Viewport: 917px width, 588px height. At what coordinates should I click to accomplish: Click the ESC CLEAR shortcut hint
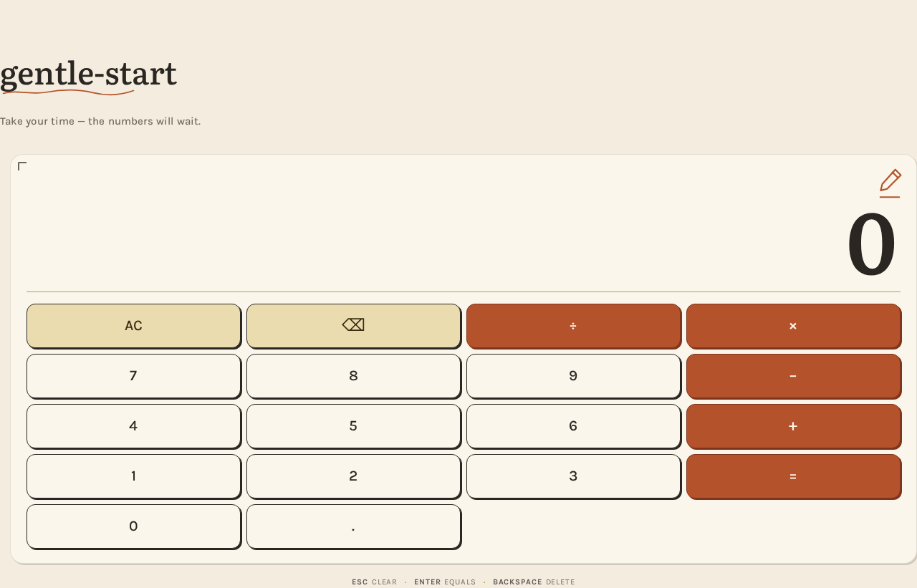tap(374, 582)
